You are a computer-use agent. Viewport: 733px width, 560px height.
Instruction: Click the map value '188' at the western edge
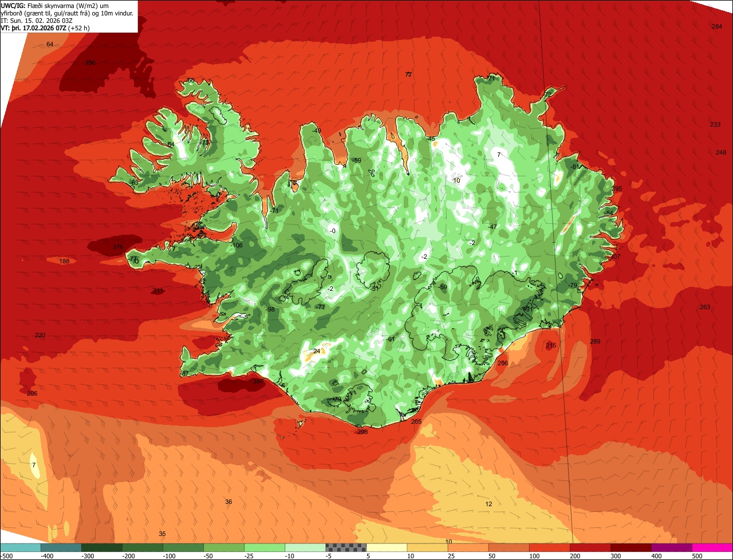[x=64, y=262]
